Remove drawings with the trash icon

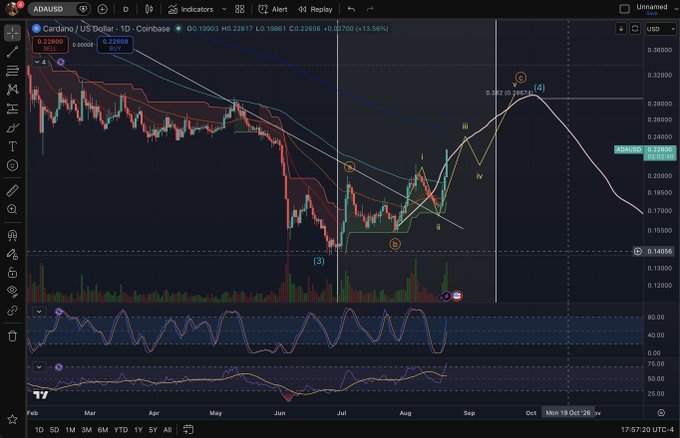(x=13, y=336)
